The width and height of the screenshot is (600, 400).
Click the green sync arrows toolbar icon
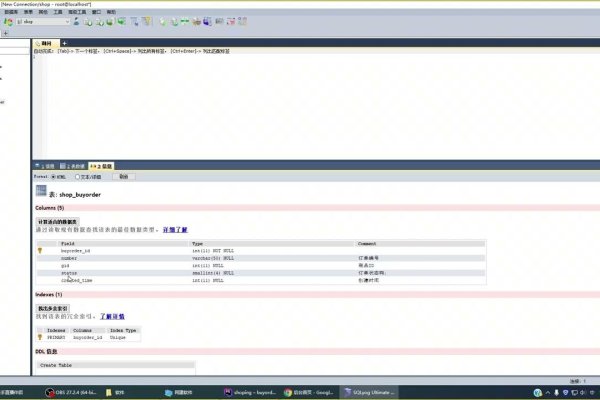pyautogui.click(x=185, y=22)
